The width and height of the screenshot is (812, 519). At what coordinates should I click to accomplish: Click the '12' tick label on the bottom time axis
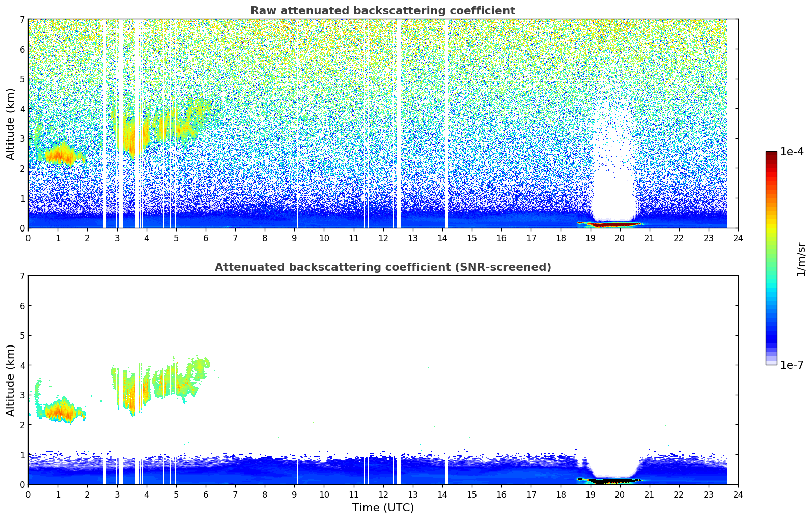click(x=383, y=495)
